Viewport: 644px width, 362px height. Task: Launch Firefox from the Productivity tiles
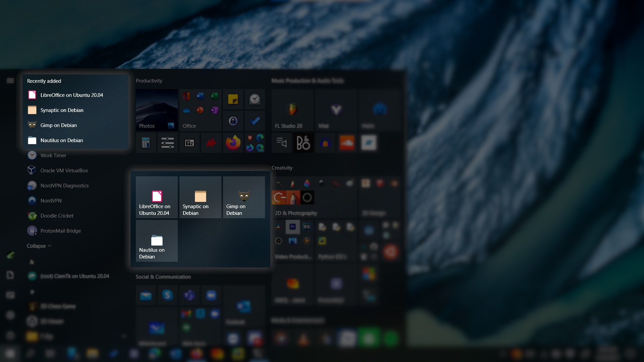pos(233,142)
